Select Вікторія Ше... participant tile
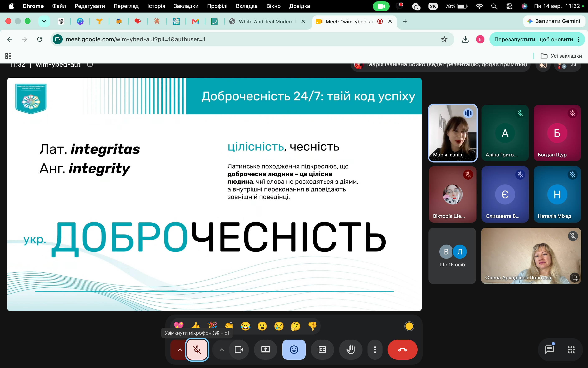This screenshot has width=588, height=368. [x=452, y=194]
